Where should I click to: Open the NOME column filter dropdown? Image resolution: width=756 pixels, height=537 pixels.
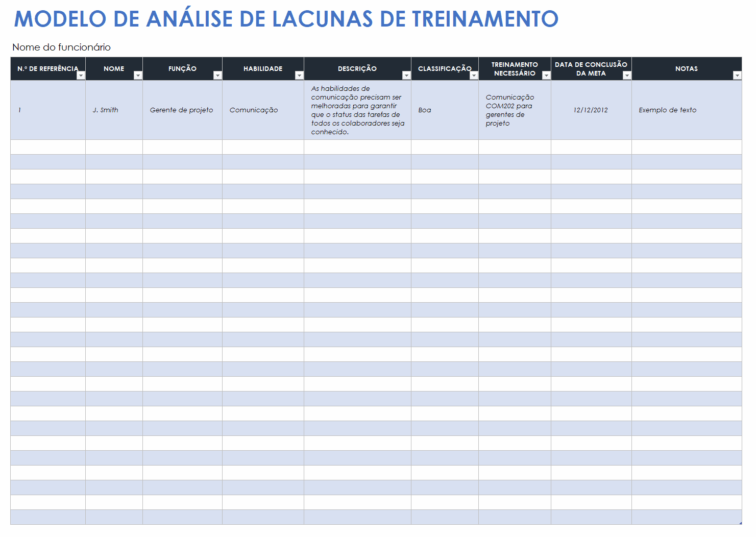pos(138,76)
